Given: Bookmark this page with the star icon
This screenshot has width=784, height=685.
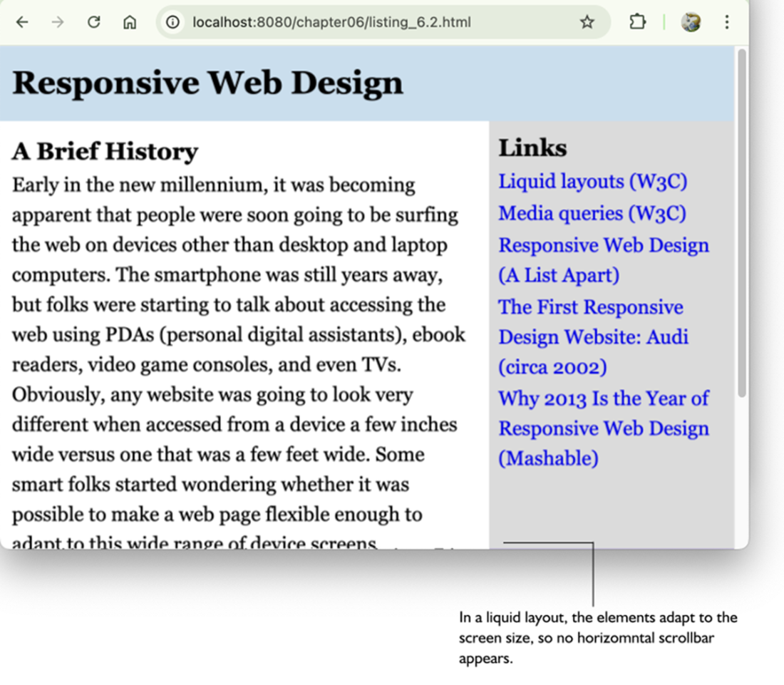Looking at the screenshot, I should coord(587,22).
